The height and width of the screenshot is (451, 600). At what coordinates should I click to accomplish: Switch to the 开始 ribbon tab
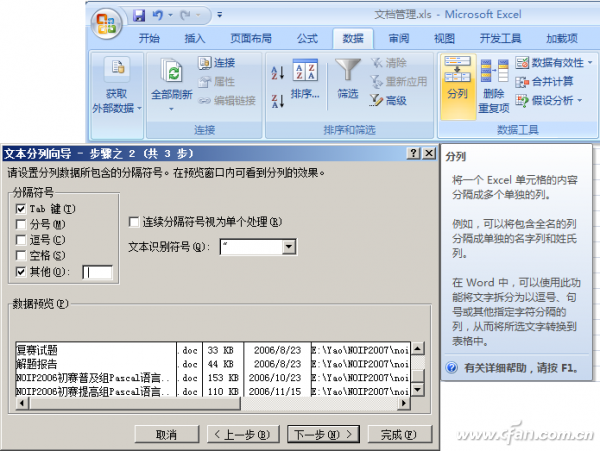pos(149,38)
